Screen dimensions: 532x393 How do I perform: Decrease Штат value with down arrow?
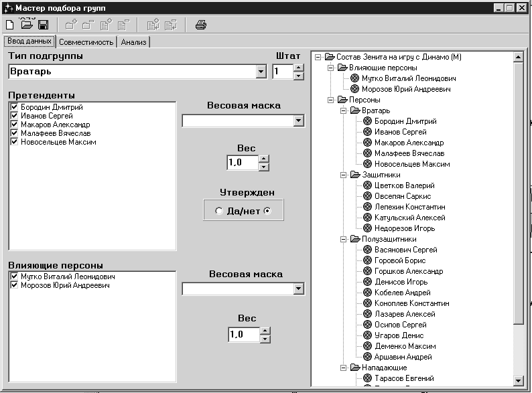tap(299, 76)
